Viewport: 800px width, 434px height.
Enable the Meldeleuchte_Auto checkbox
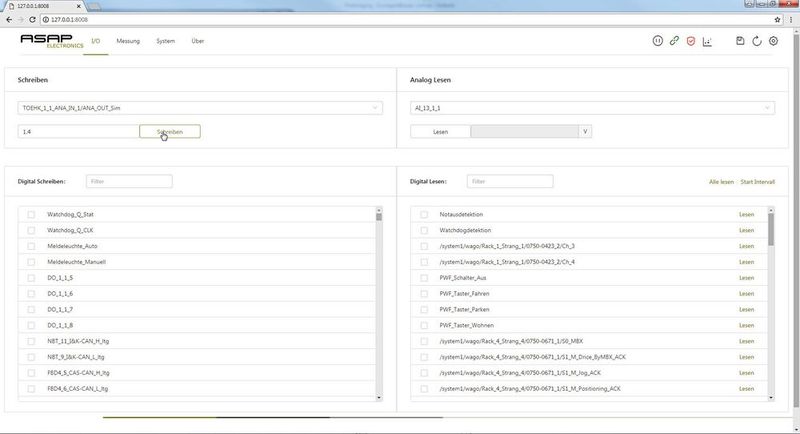tap(31, 246)
